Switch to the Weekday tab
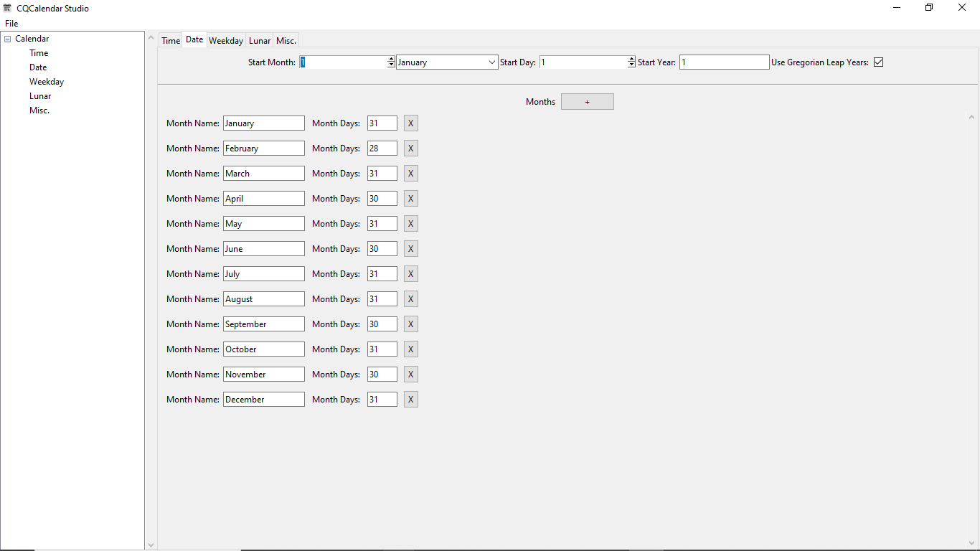This screenshot has height=551, width=980. pyautogui.click(x=226, y=41)
